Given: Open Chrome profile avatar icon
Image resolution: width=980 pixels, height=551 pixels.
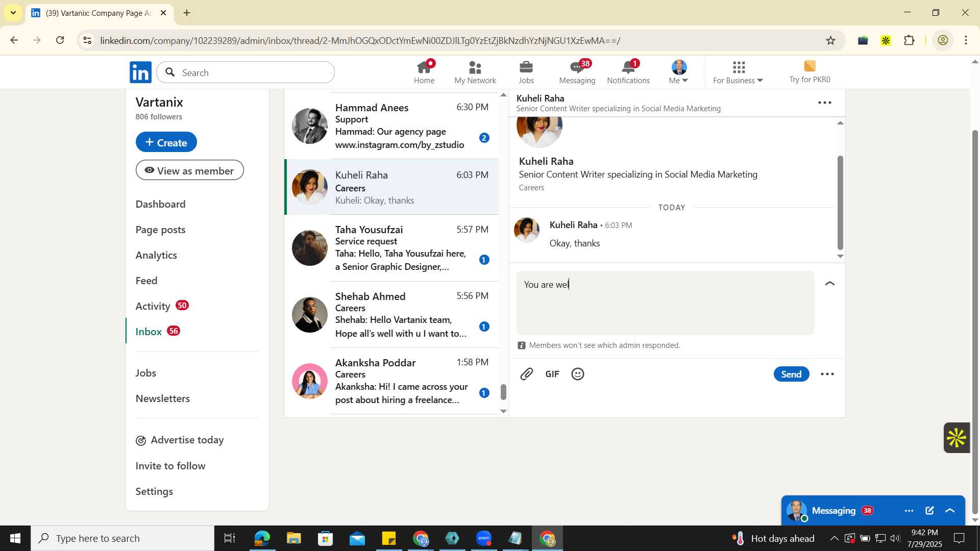Looking at the screenshot, I should point(943,40).
